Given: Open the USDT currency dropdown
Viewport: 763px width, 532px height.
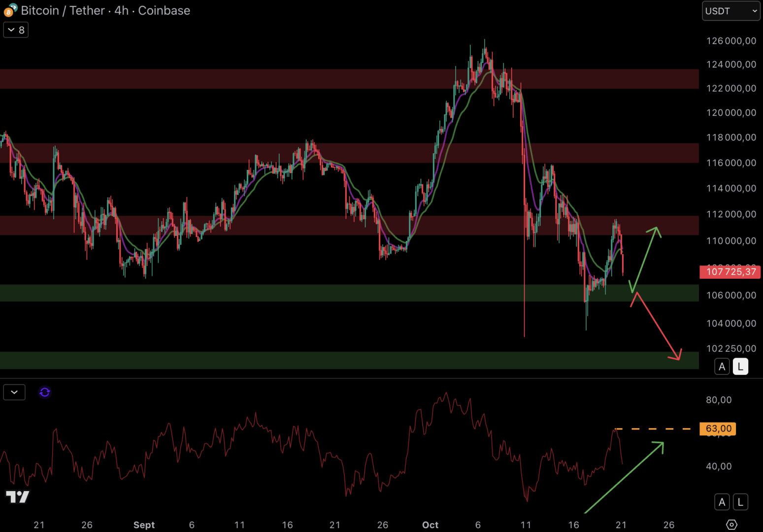Looking at the screenshot, I should [731, 11].
